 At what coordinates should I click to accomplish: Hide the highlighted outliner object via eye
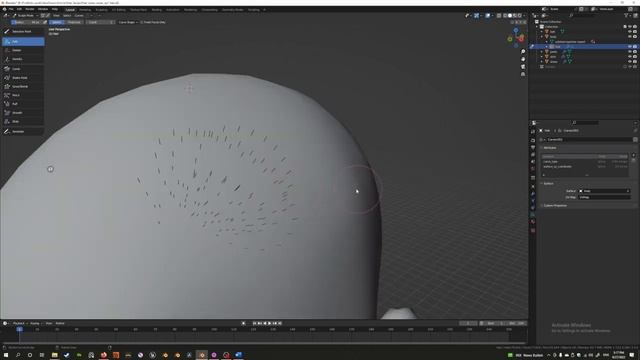pyautogui.click(x=630, y=47)
